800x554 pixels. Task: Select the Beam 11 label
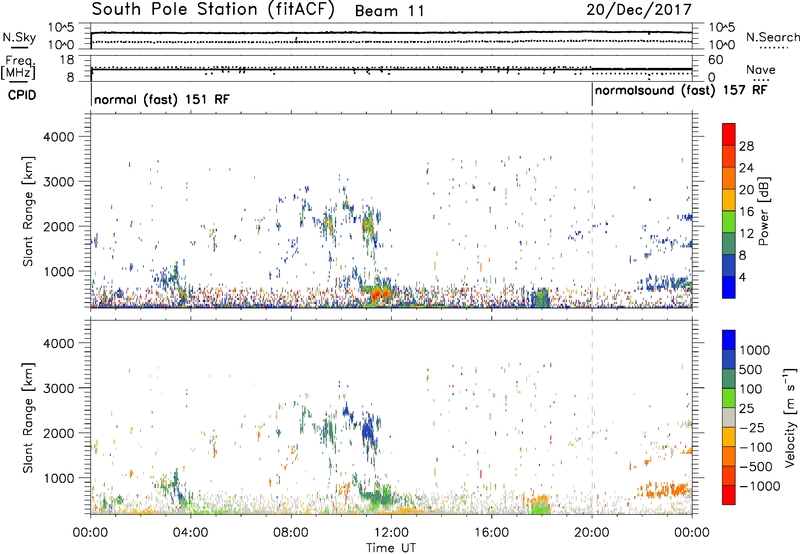click(390, 11)
